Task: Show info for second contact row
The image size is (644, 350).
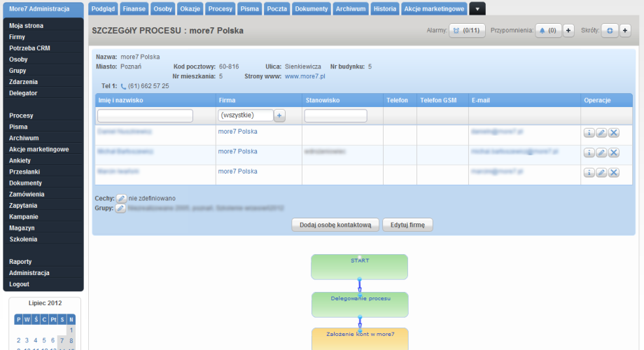Action: click(589, 153)
